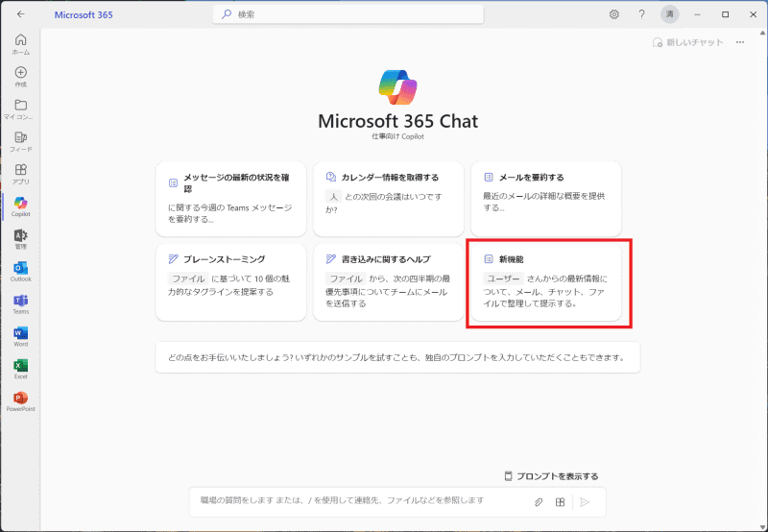Select メッセージの最新の状況を確認 prompt card
Viewport: 768px width, 532px height.
pyautogui.click(x=230, y=200)
